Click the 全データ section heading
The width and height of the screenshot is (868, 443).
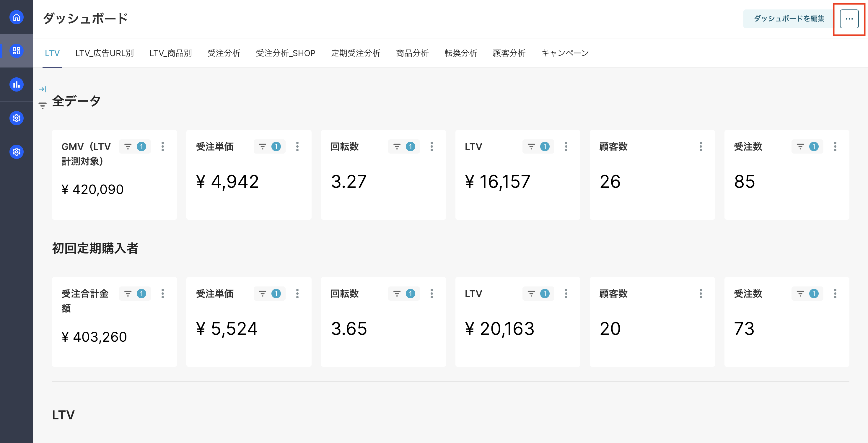[x=76, y=101]
